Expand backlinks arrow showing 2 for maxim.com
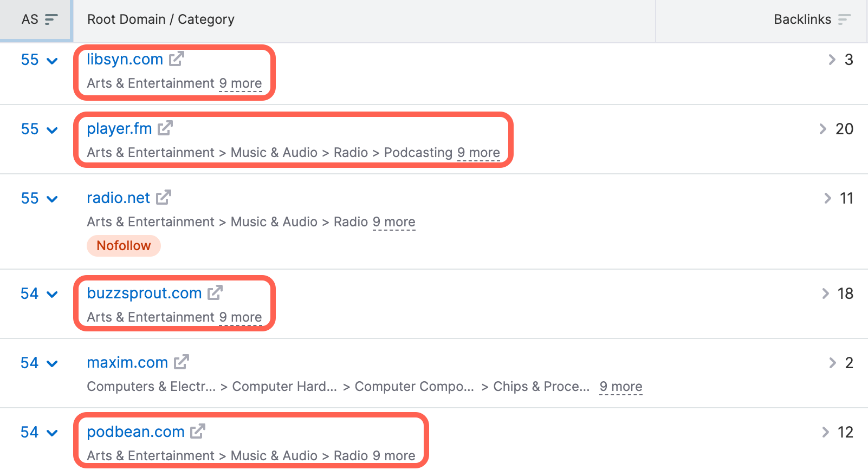 point(833,363)
